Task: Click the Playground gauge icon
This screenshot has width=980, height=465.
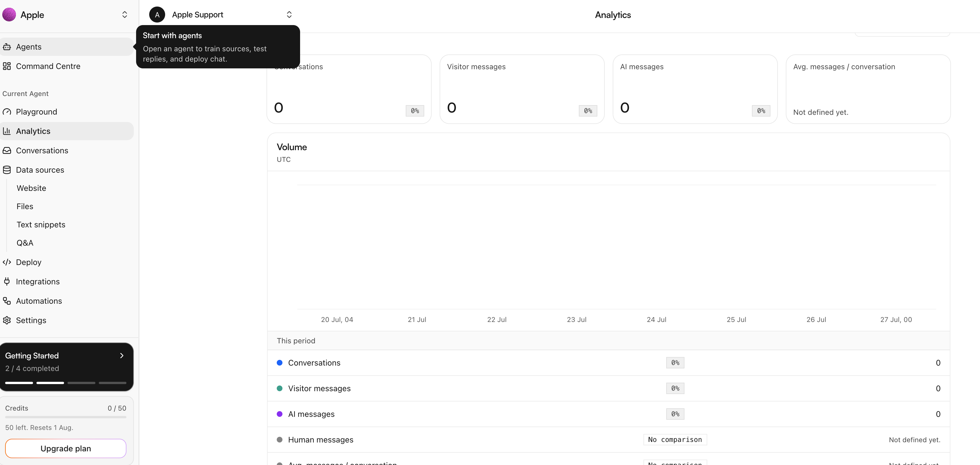Action: pos(7,112)
